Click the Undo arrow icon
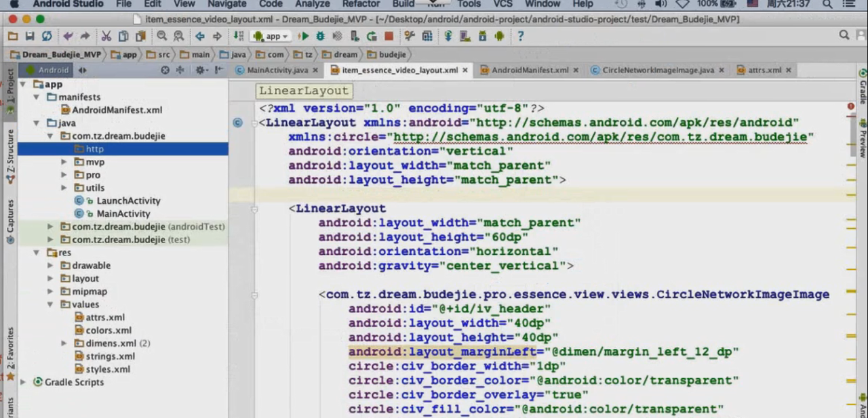868x418 pixels. click(x=68, y=36)
